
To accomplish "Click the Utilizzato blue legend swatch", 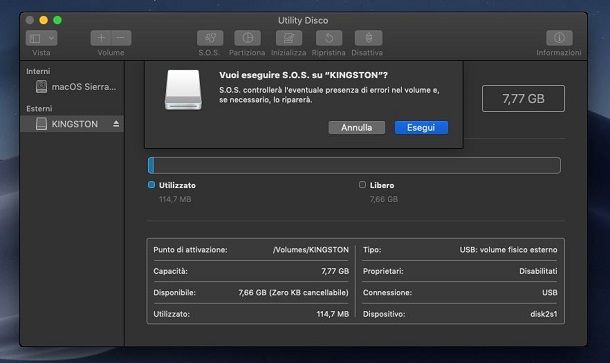I will pos(151,185).
